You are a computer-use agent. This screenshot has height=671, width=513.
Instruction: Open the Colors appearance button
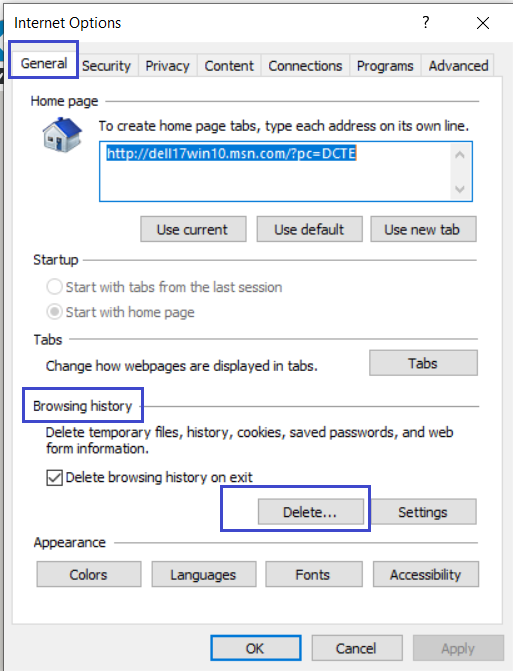89,574
